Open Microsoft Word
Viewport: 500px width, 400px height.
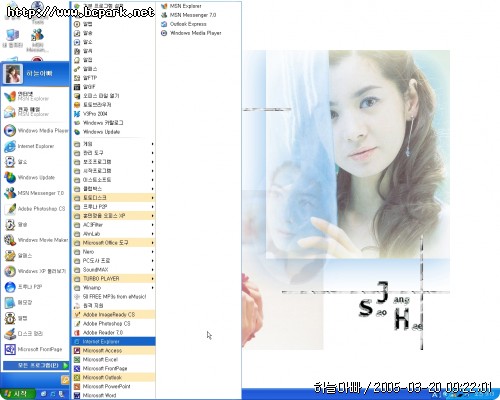[114, 395]
